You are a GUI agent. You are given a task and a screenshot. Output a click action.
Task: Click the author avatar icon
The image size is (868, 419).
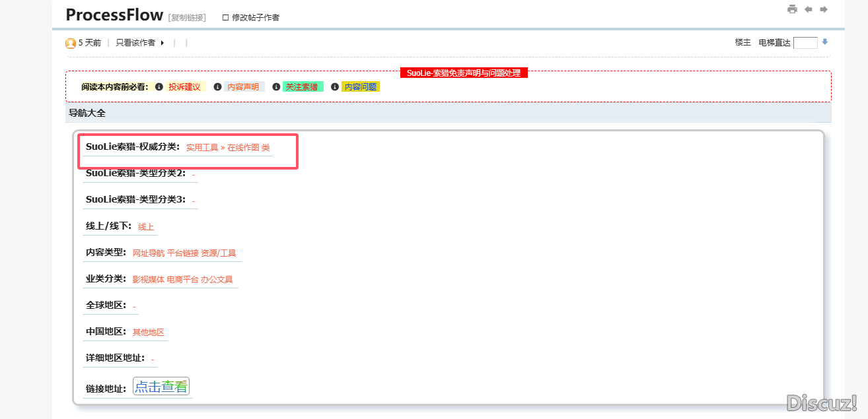(71, 43)
